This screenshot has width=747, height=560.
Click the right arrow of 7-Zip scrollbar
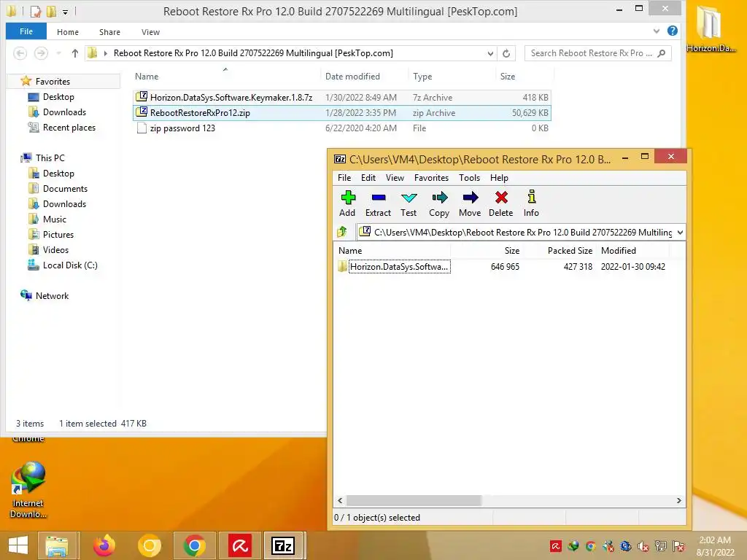(679, 500)
